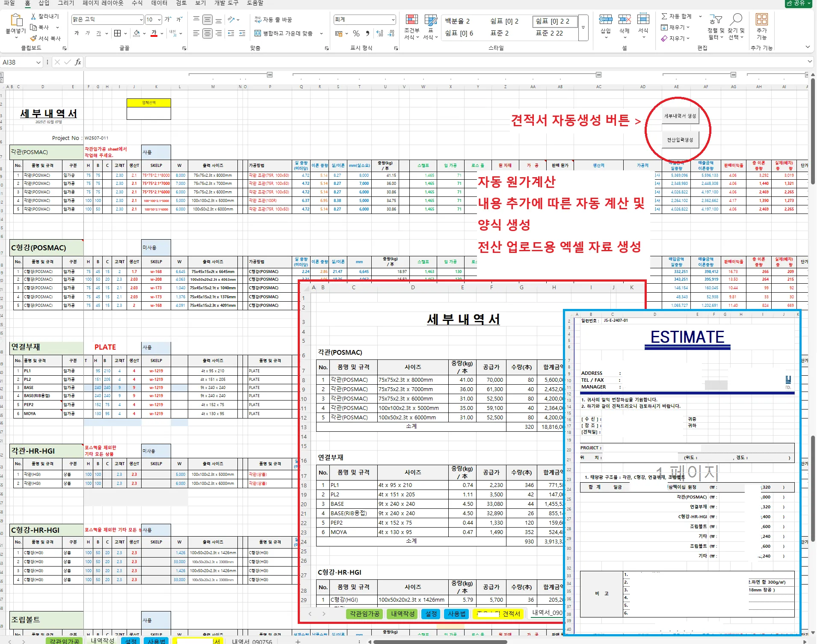Toggle underline formatting
820x644 pixels.
pos(99,34)
